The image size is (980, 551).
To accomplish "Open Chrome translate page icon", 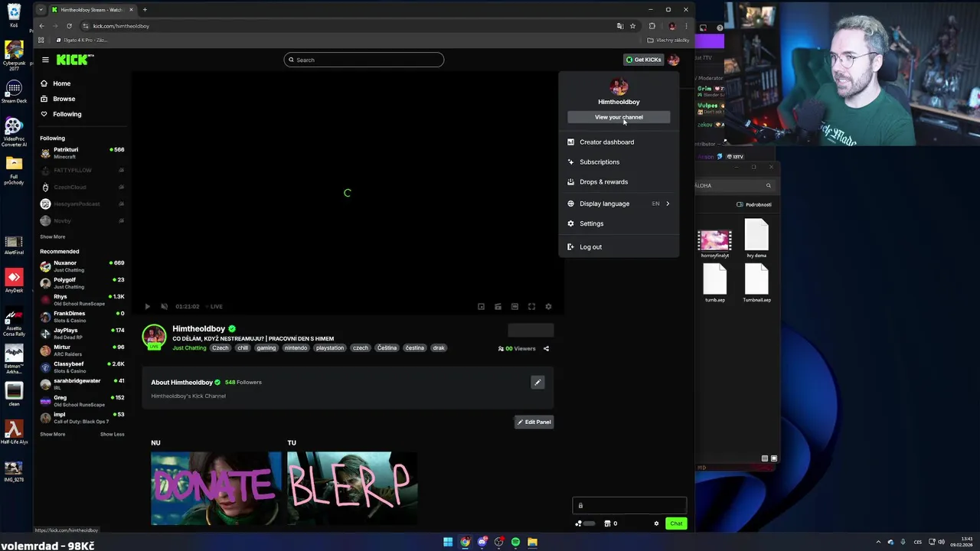I will click(620, 26).
